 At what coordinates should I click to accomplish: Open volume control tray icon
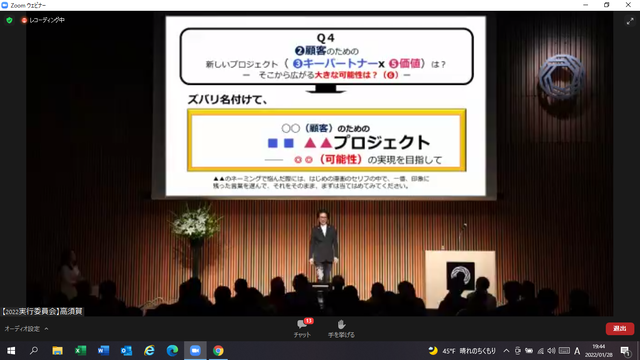(551, 351)
